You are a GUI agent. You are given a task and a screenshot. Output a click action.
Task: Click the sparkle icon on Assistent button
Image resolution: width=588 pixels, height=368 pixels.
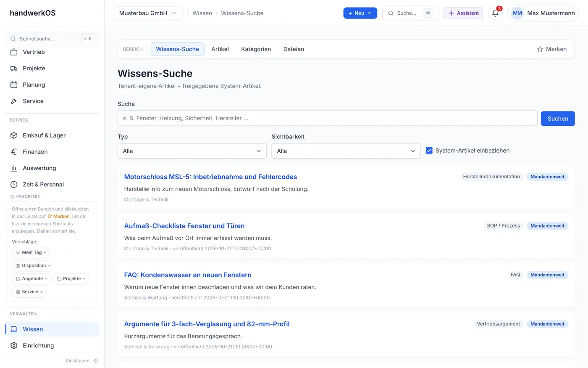click(451, 13)
